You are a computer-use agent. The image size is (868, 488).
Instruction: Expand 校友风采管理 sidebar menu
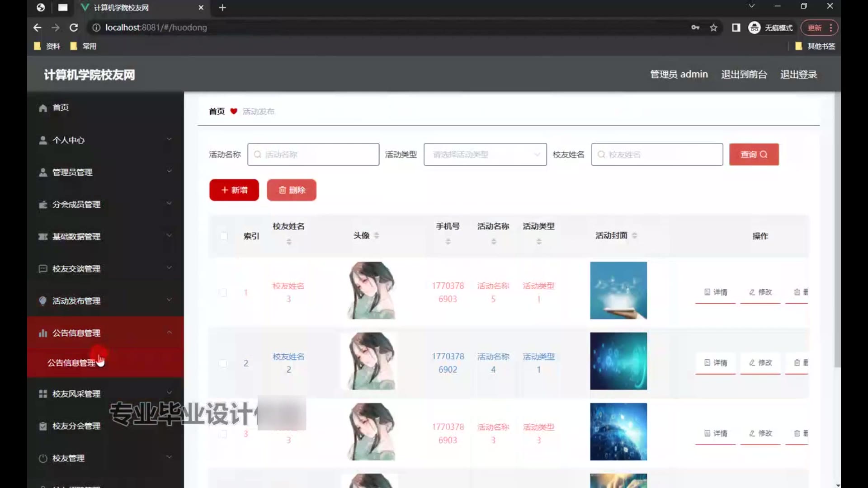[x=169, y=393]
